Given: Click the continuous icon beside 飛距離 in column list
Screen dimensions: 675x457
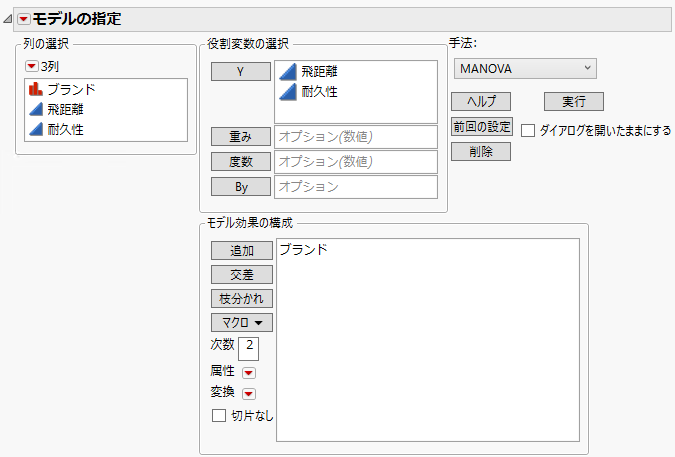Looking at the screenshot, I should [x=36, y=109].
